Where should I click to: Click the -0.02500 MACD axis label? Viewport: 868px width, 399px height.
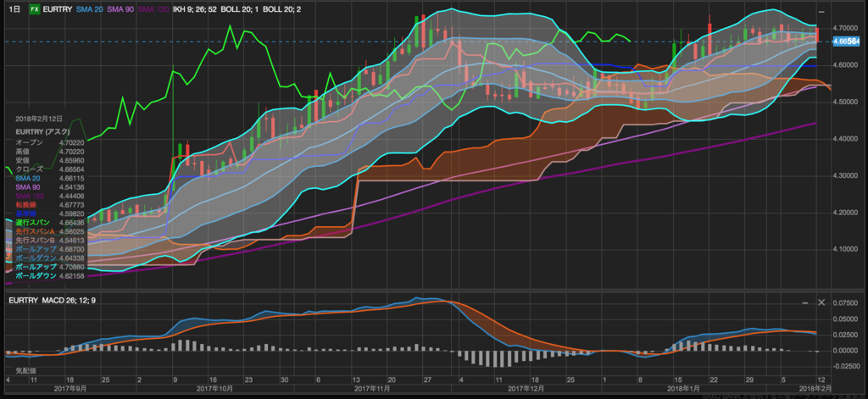pyautogui.click(x=845, y=366)
